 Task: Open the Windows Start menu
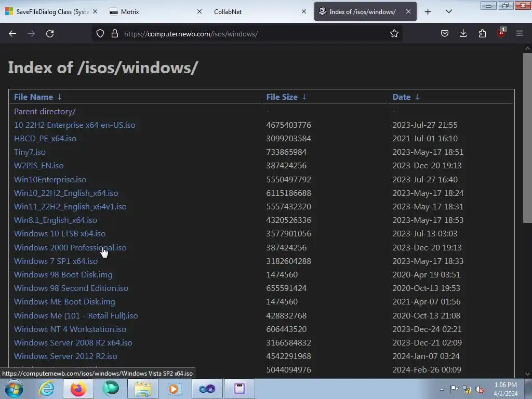click(x=14, y=389)
